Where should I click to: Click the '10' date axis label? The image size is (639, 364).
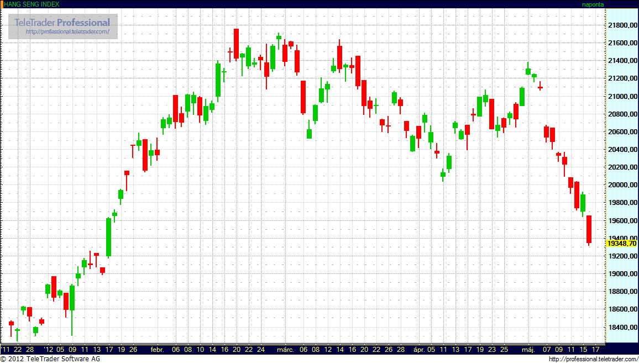(x=200, y=349)
